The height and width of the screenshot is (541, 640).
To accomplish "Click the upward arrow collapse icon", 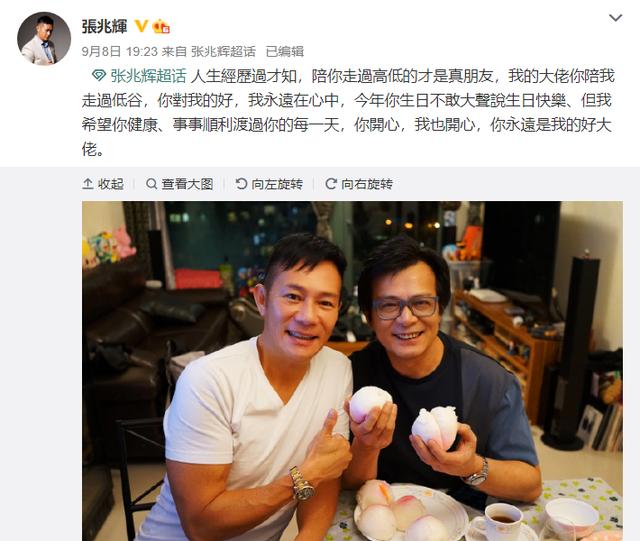I will [88, 184].
